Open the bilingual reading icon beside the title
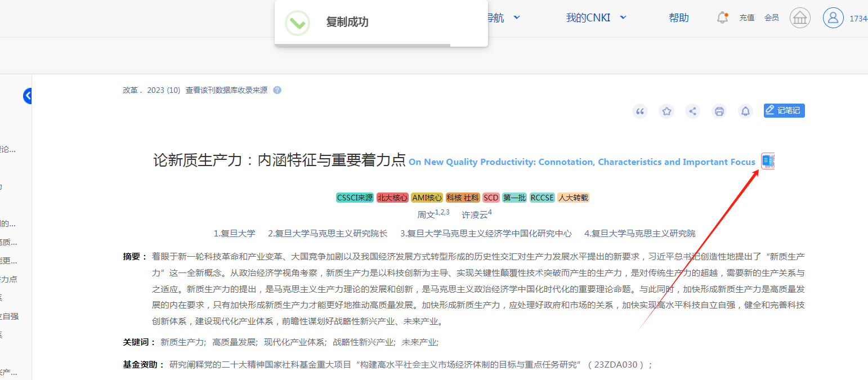 coord(768,162)
